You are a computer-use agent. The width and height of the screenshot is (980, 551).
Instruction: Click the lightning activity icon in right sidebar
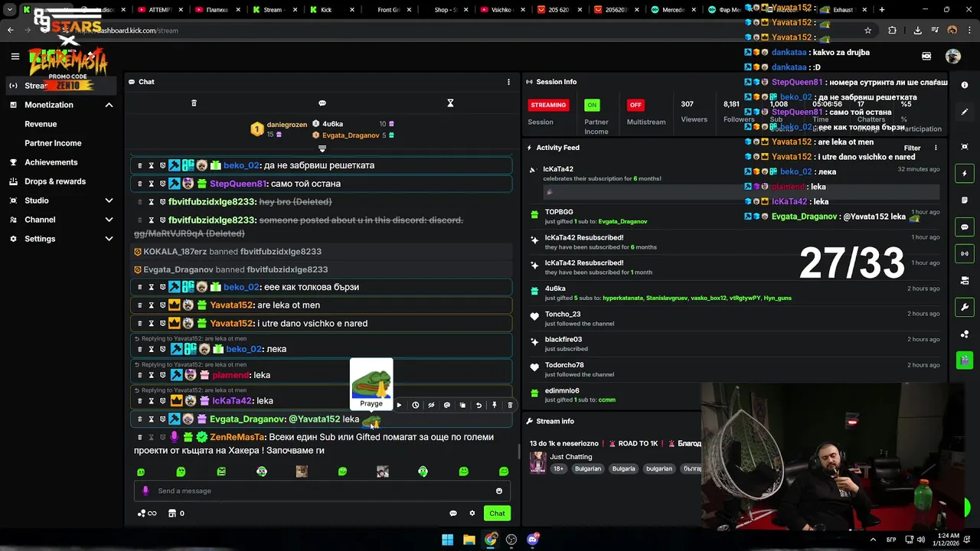[965, 174]
